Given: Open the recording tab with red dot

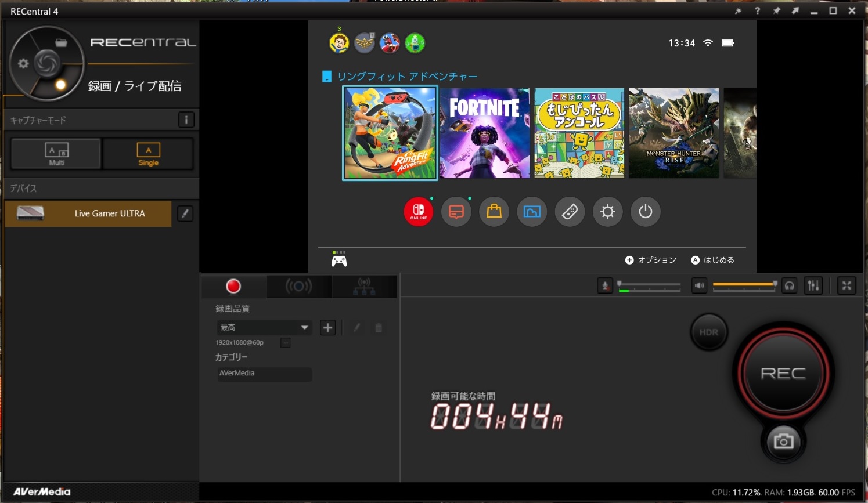Looking at the screenshot, I should [233, 286].
